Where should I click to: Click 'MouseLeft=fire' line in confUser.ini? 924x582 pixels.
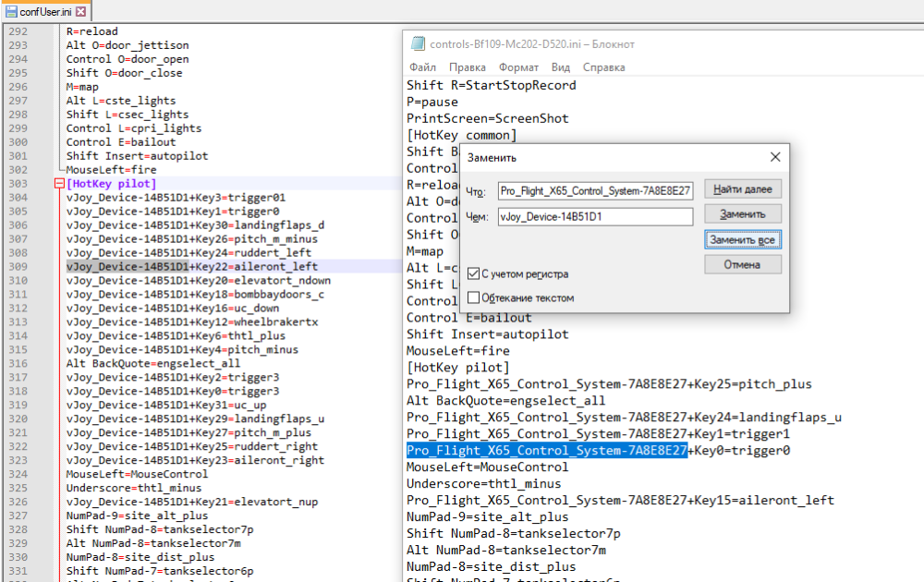pyautogui.click(x=112, y=170)
